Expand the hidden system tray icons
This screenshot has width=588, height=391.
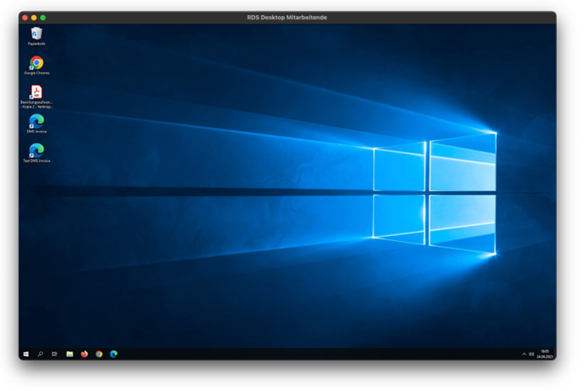point(524,354)
